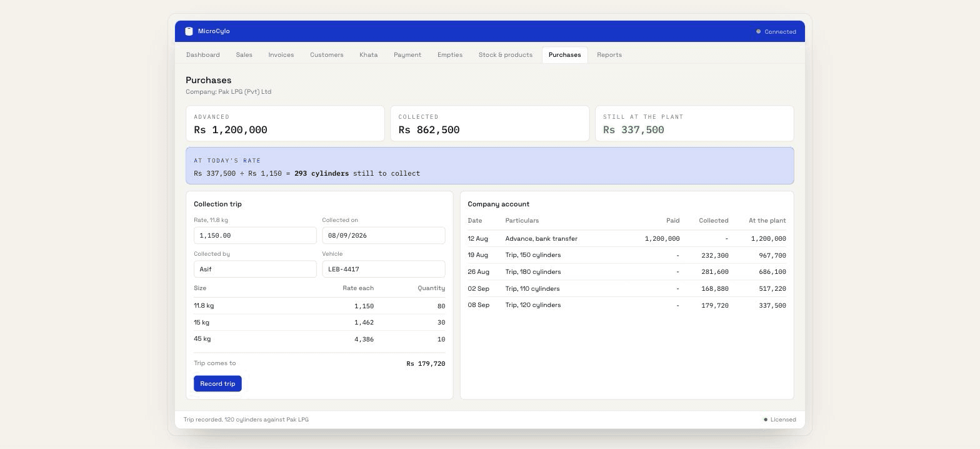The width and height of the screenshot is (980, 449).
Task: Go to the Invoices tab
Action: pyautogui.click(x=281, y=55)
